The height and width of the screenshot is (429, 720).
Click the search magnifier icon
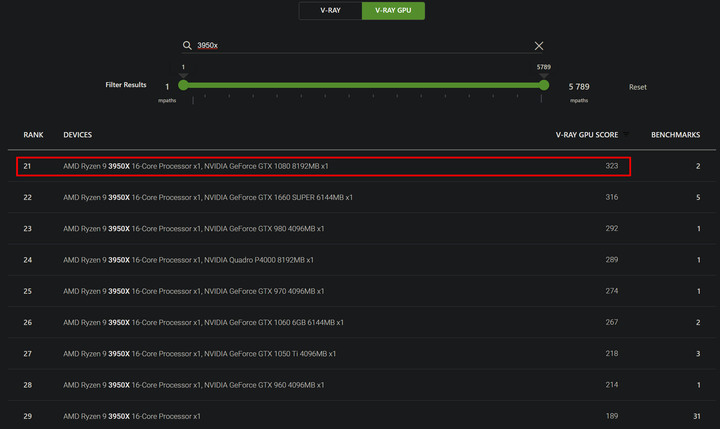point(187,45)
